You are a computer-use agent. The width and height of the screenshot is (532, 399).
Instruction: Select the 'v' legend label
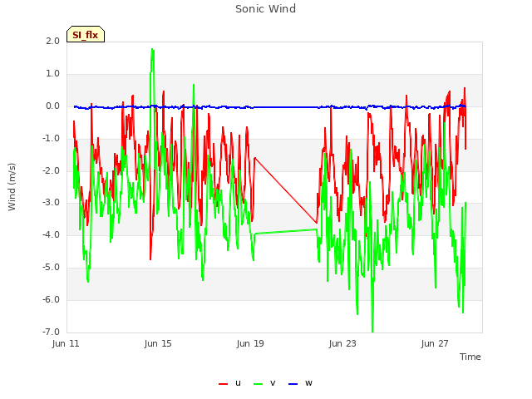coord(273,382)
